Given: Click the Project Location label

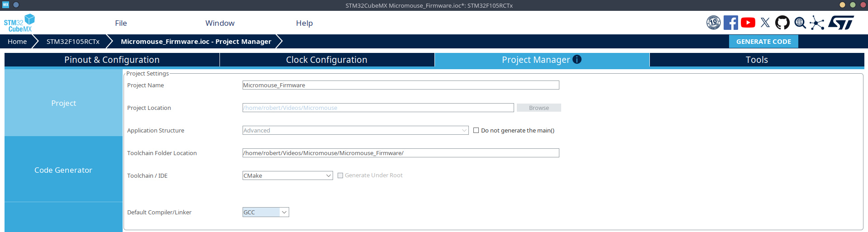Looking at the screenshot, I should pos(149,108).
